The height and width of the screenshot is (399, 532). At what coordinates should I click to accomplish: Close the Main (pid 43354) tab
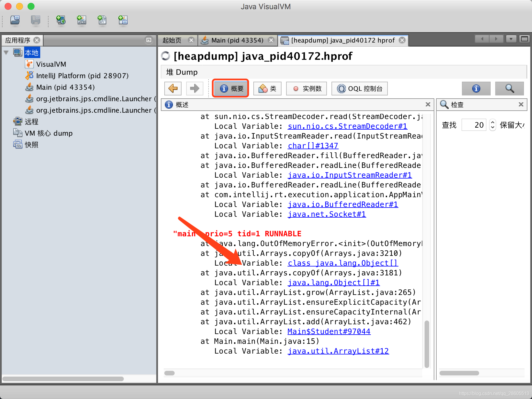click(271, 40)
